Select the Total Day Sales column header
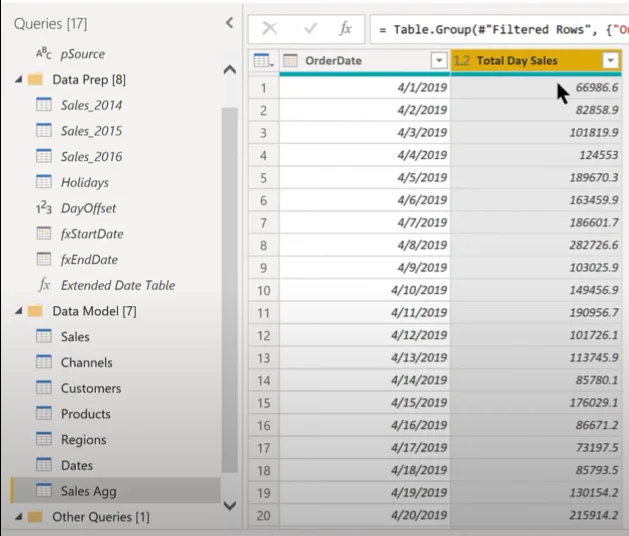629x536 pixels. pos(536,61)
